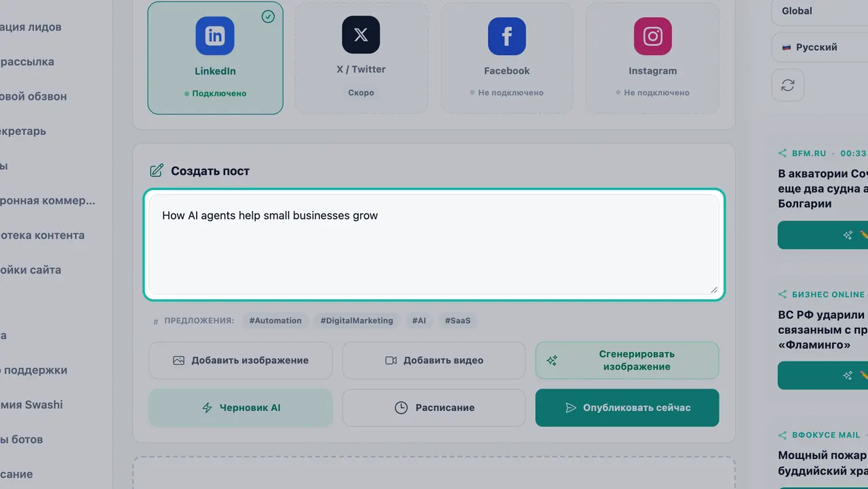
Task: Click the sparkle icon on the BFM.RU news button
Action: click(848, 235)
